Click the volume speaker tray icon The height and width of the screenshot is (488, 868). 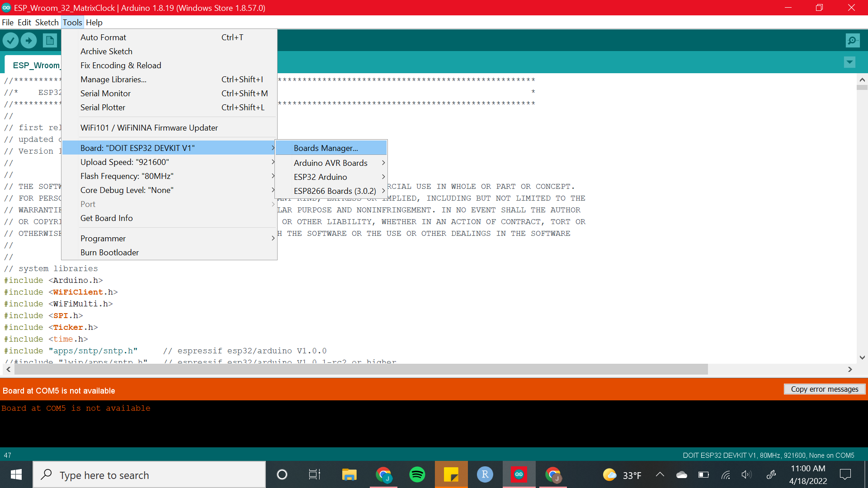coord(746,474)
